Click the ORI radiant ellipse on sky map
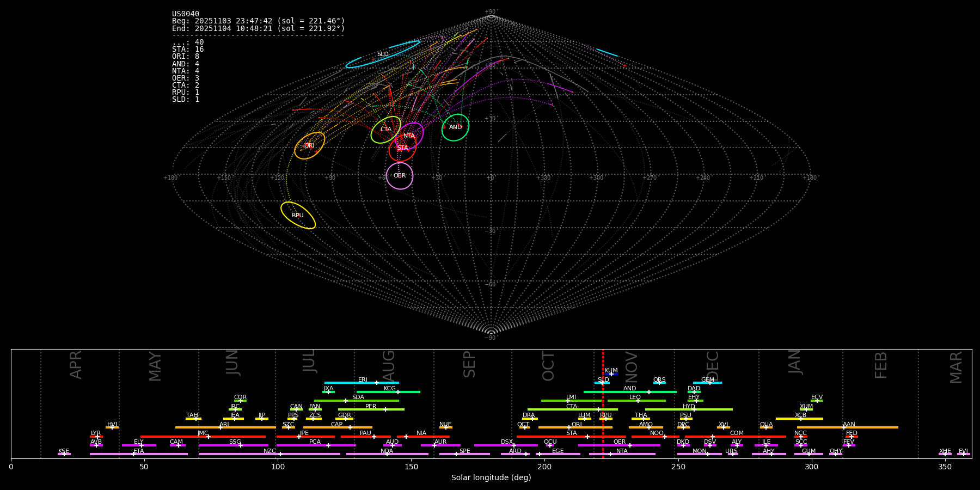Image resolution: width=980 pixels, height=490 pixels. [309, 145]
